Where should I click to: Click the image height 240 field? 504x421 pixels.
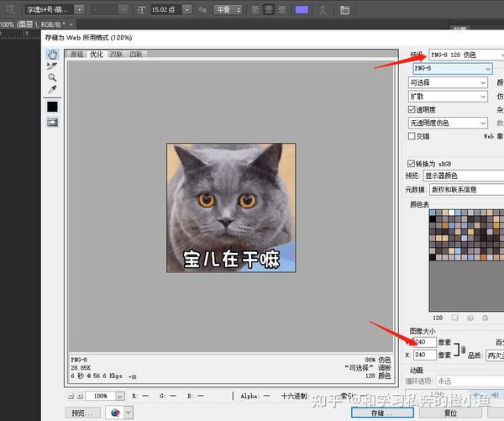click(x=424, y=355)
